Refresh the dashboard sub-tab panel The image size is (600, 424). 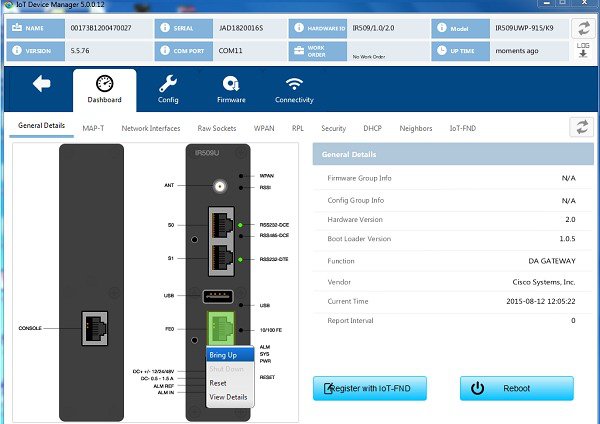(x=582, y=127)
